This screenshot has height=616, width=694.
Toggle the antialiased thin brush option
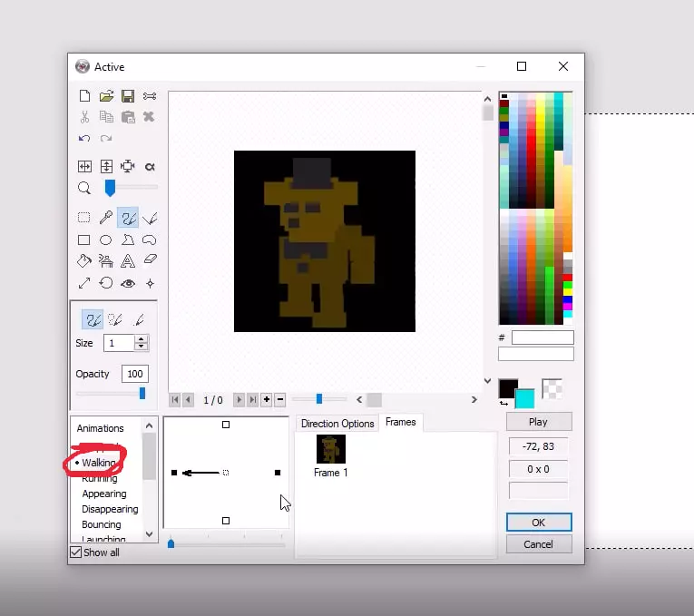click(139, 319)
